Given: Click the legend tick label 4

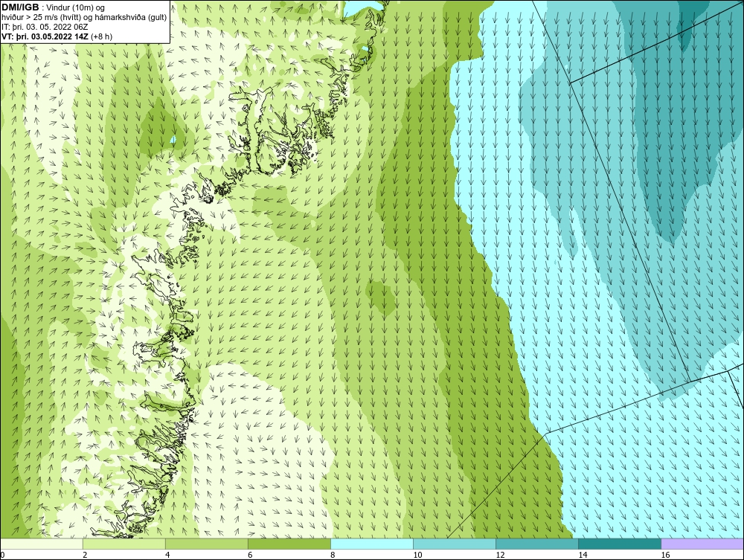Looking at the screenshot, I should point(167,556).
